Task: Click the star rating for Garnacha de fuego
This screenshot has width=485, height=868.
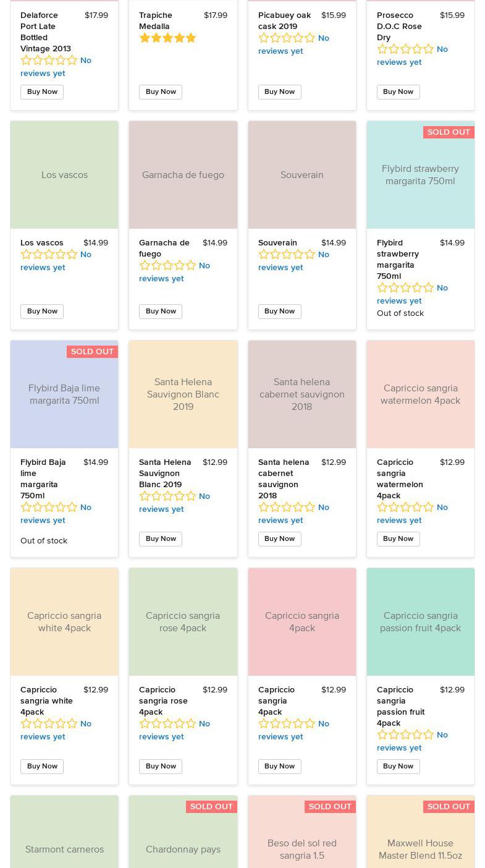Action: point(167,266)
